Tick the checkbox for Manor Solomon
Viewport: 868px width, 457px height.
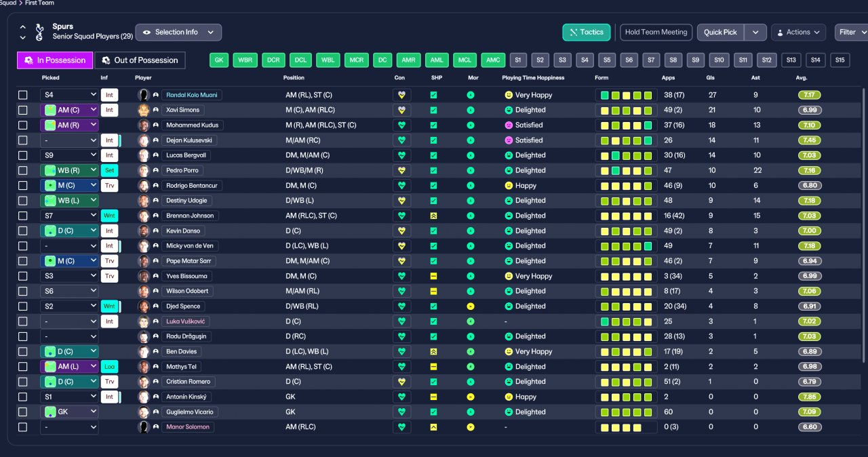tap(23, 427)
